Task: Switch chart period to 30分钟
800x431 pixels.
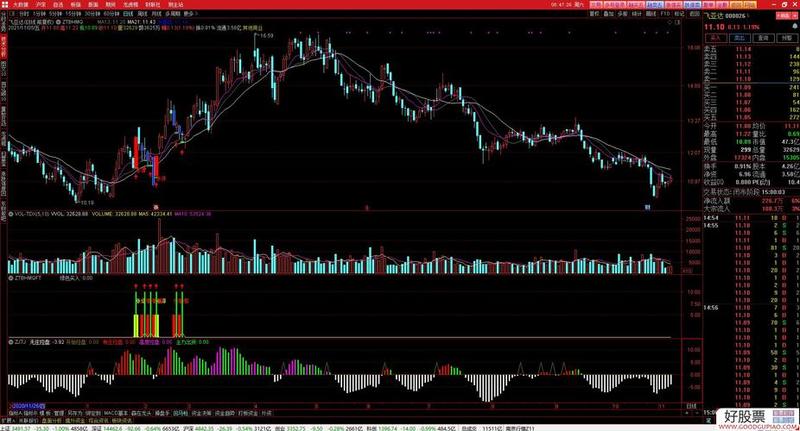Action: pos(92,14)
